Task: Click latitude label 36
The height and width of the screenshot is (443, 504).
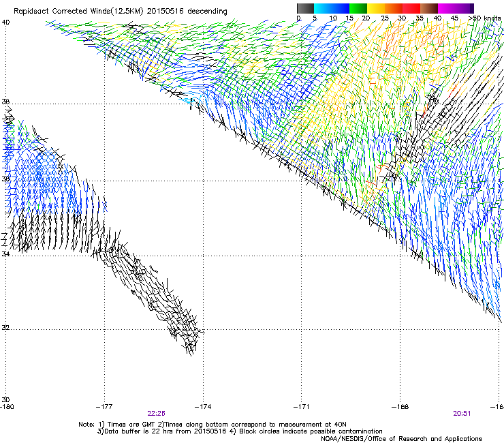Action: 5,179
